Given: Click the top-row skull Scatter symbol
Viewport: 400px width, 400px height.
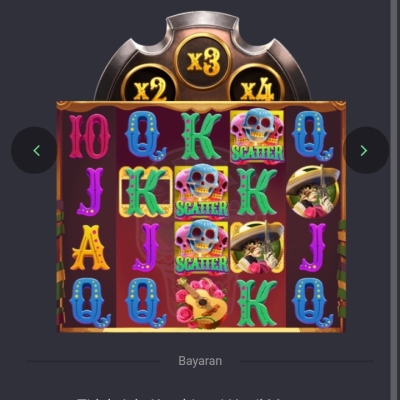Looking at the screenshot, I should pyautogui.click(x=257, y=136).
